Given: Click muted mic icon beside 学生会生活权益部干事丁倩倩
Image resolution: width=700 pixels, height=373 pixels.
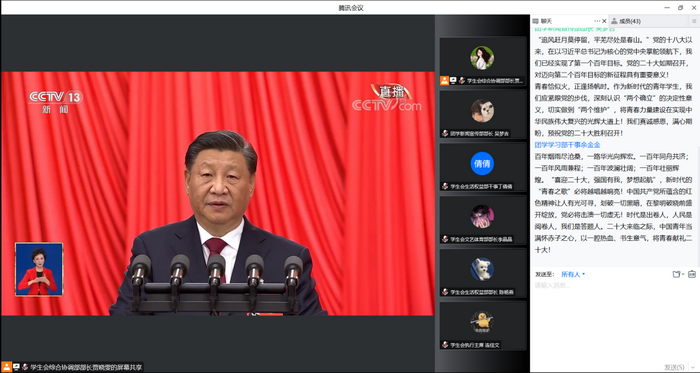Looking at the screenshot, I should pos(445,186).
